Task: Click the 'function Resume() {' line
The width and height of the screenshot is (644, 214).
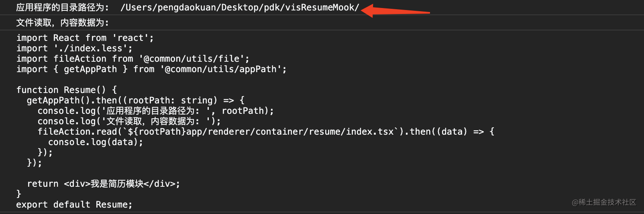Action: 66,90
